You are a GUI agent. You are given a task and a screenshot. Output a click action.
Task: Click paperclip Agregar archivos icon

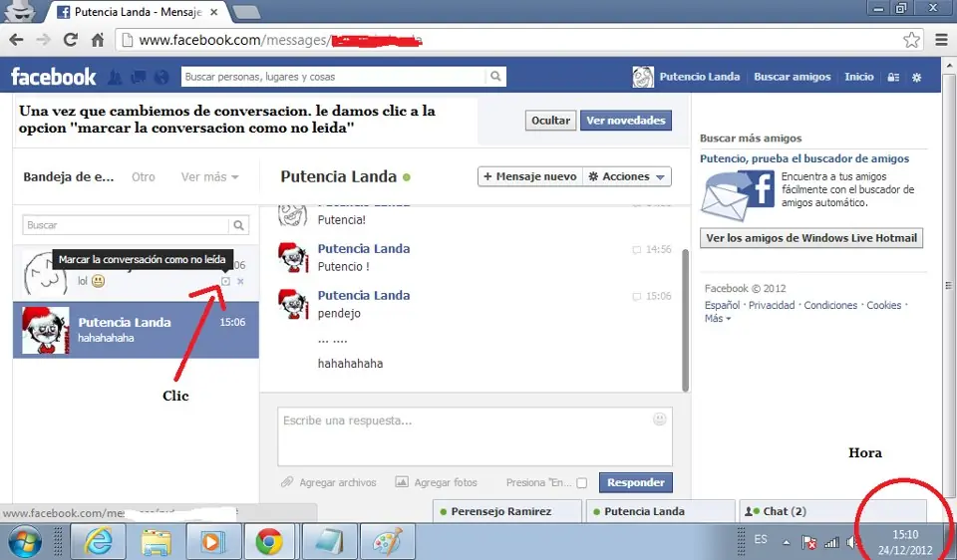pyautogui.click(x=287, y=482)
